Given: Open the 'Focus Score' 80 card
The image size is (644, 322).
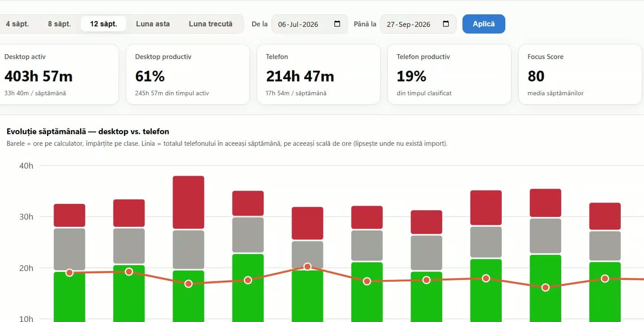Looking at the screenshot, I should coord(580,74).
